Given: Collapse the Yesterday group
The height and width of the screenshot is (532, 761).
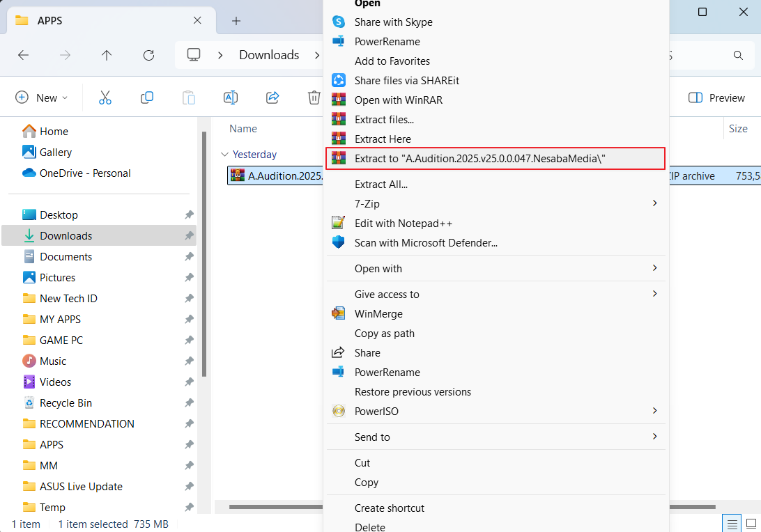Looking at the screenshot, I should [224, 155].
